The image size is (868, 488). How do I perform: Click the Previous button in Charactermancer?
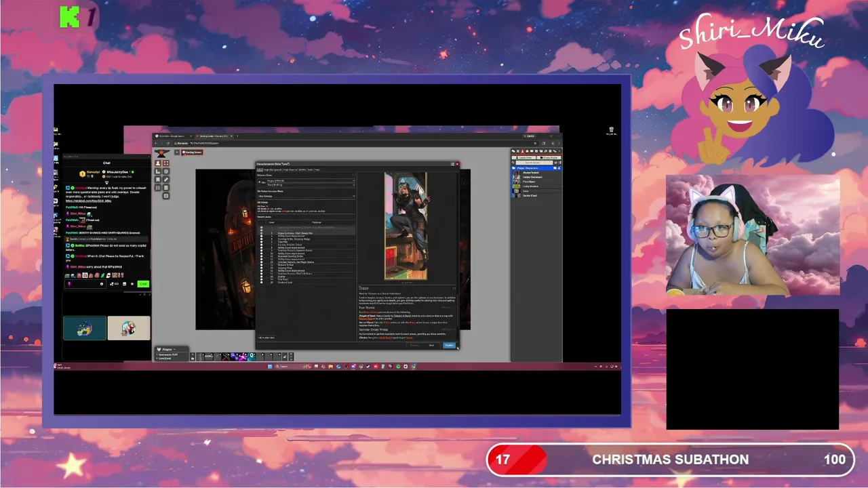click(x=414, y=346)
